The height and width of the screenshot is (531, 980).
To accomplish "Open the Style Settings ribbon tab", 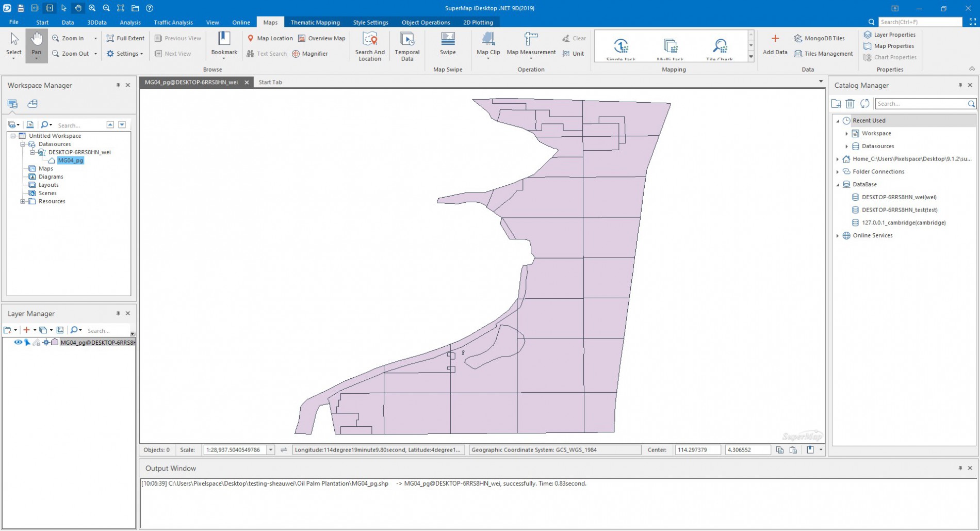I will click(x=370, y=22).
